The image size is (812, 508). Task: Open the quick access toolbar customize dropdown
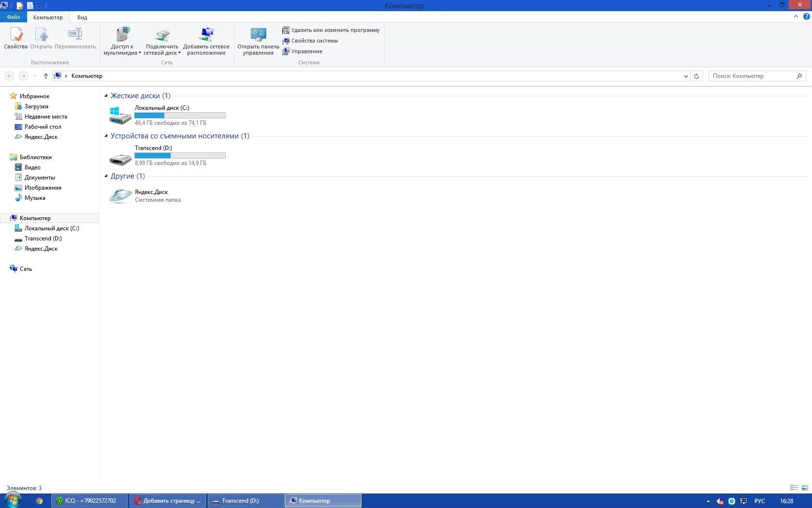click(x=39, y=6)
